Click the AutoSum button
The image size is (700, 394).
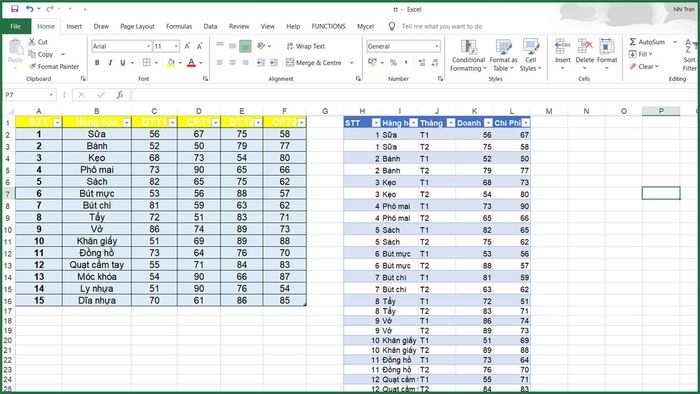(x=647, y=42)
